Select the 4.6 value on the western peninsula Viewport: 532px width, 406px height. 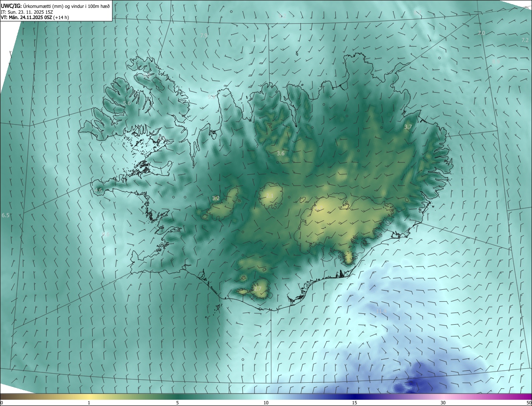[99, 190]
